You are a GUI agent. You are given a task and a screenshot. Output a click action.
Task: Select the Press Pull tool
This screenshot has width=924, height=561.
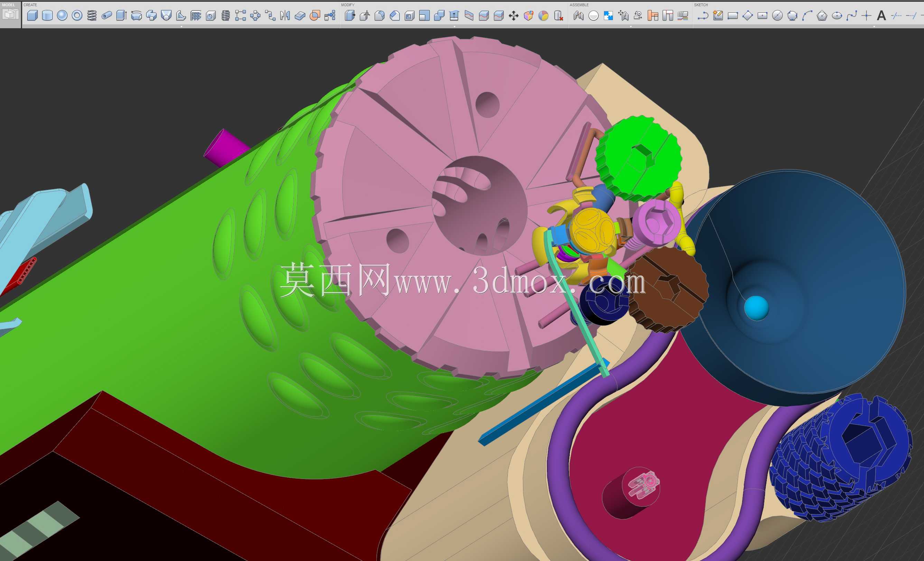click(x=350, y=15)
